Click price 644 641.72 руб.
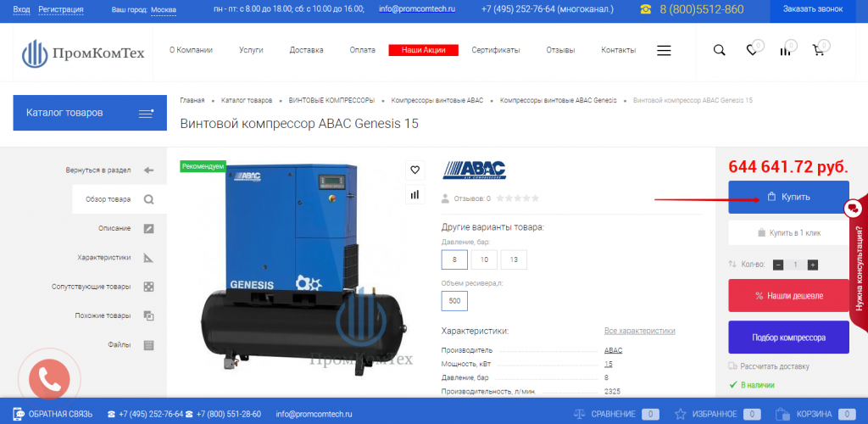 click(788, 166)
